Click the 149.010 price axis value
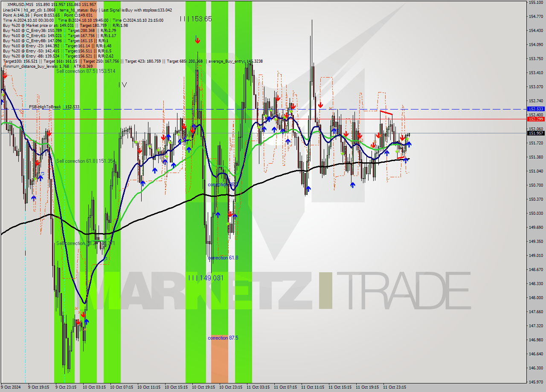Viewport: 546px width, 392px height. click(536, 256)
